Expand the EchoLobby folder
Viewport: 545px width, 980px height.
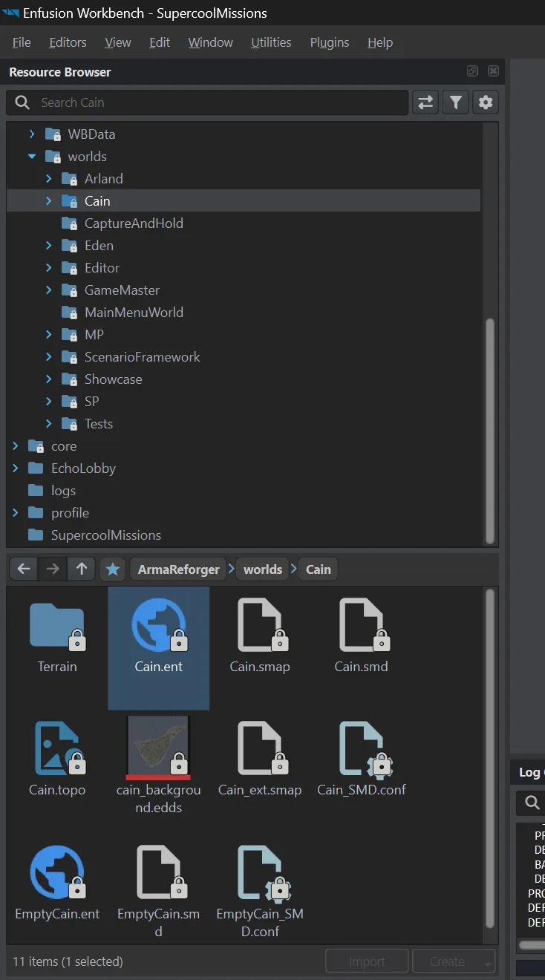16,468
